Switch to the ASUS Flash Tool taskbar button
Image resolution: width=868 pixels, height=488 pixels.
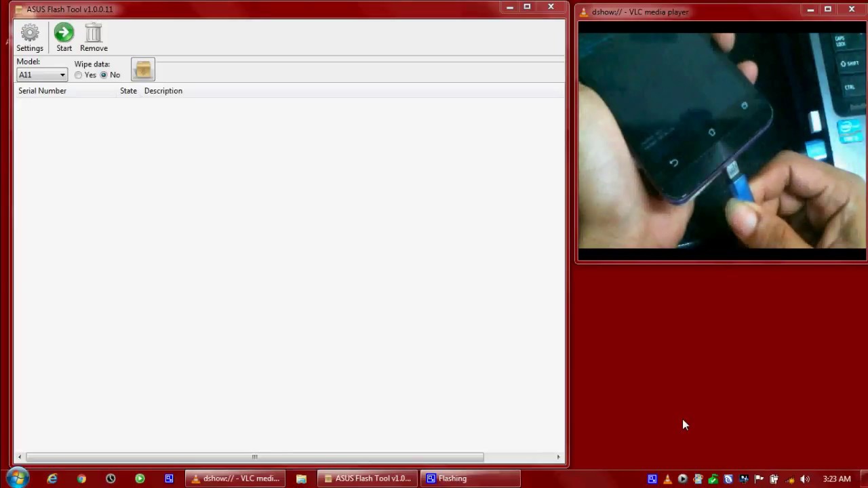(x=368, y=479)
